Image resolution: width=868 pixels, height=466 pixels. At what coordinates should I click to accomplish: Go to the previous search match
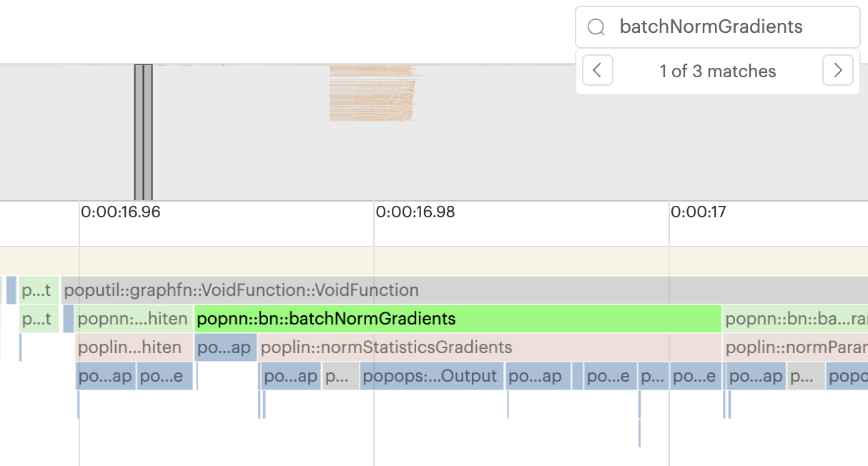click(x=598, y=71)
